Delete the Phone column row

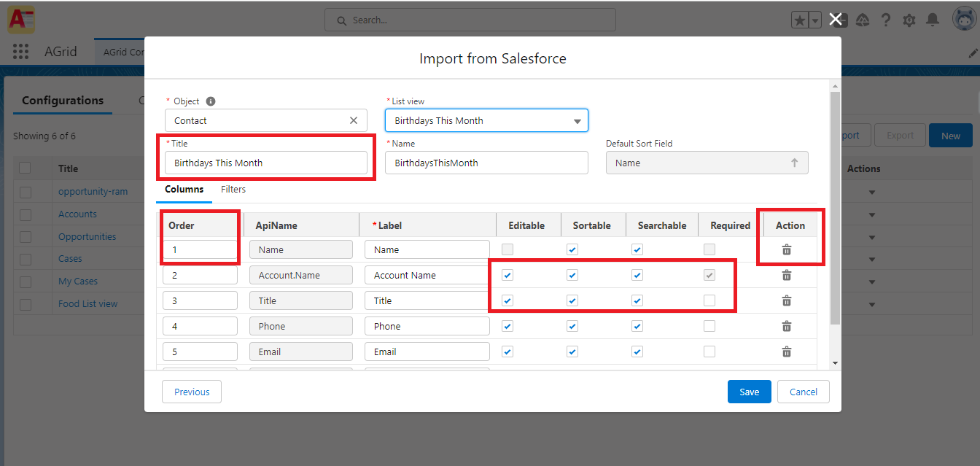[x=786, y=326]
